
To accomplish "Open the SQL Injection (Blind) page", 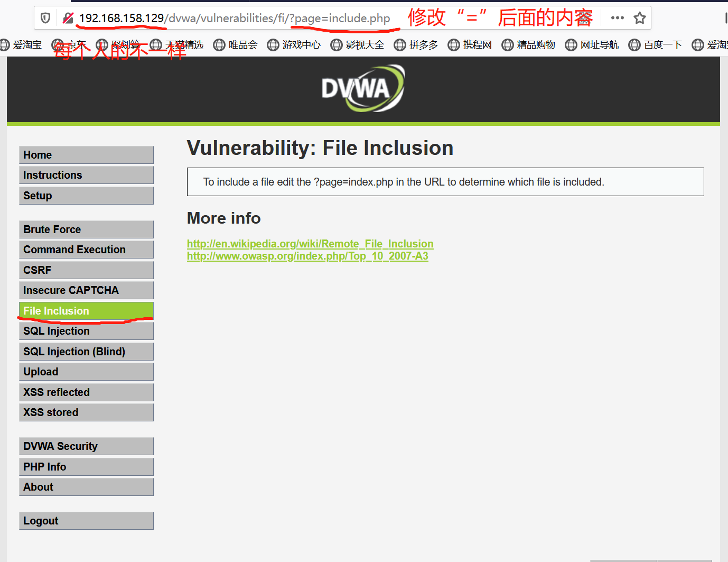I will coord(86,352).
